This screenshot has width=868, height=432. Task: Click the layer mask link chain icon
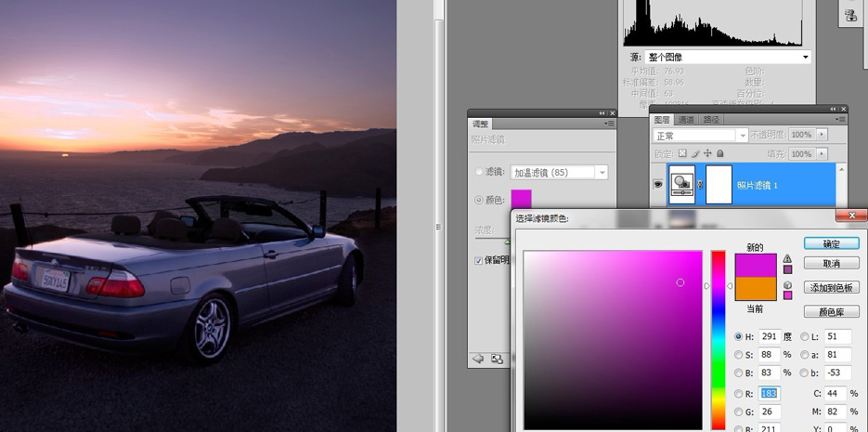coord(700,185)
